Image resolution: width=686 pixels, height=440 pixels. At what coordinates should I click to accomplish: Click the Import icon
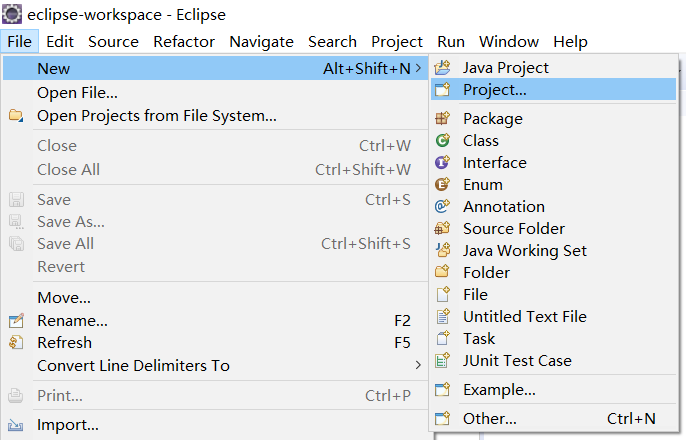(16, 425)
